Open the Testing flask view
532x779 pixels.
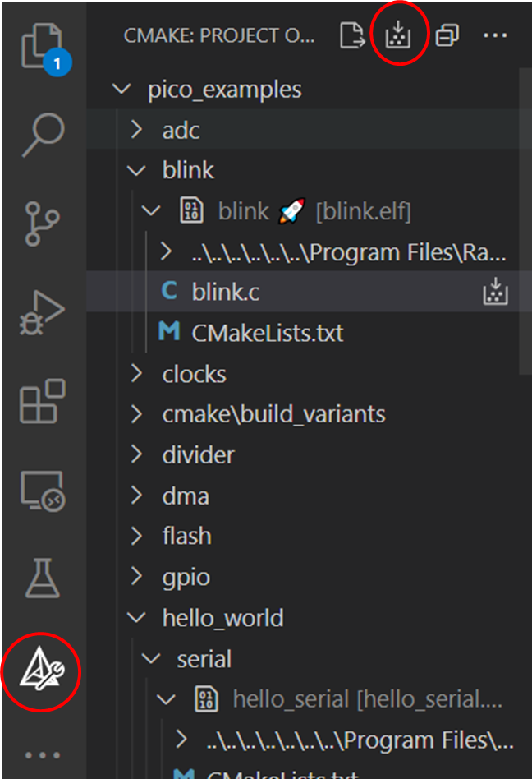42,579
